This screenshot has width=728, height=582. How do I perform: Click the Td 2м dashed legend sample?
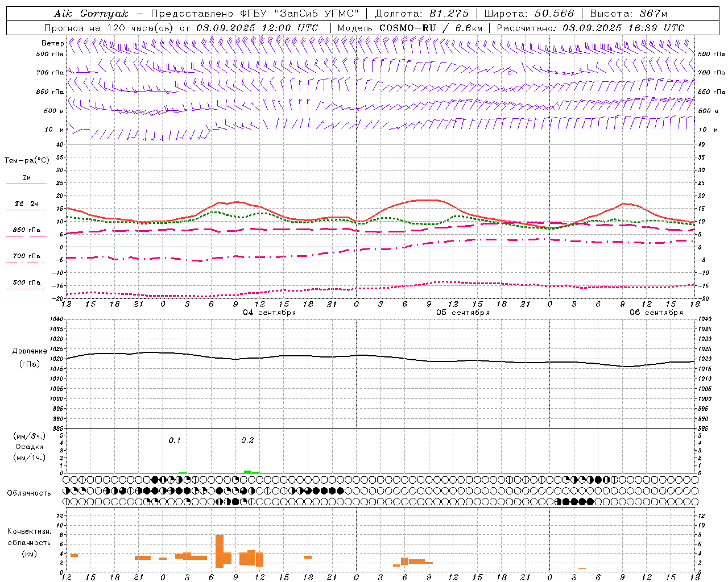pyautogui.click(x=26, y=210)
